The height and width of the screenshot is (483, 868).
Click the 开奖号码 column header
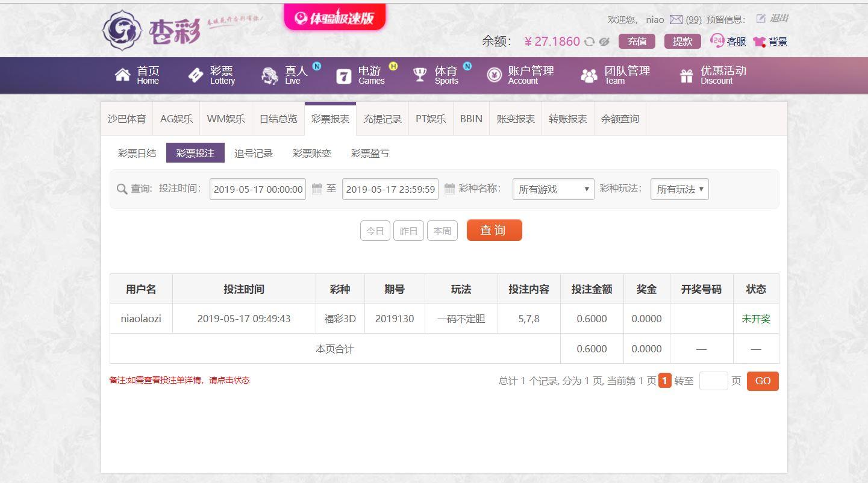tap(702, 289)
